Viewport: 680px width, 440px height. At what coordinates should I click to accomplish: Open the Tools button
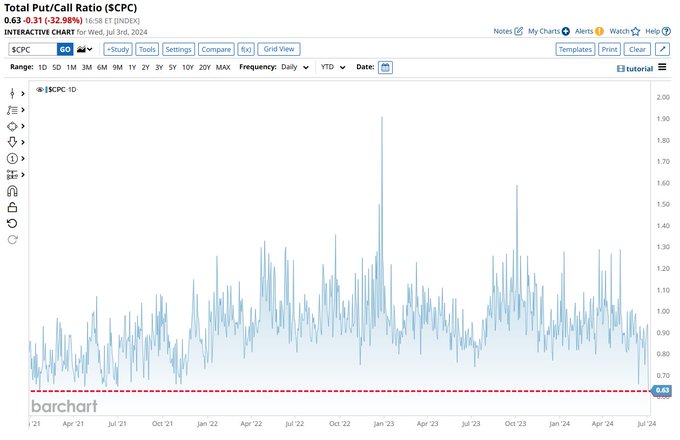[147, 49]
